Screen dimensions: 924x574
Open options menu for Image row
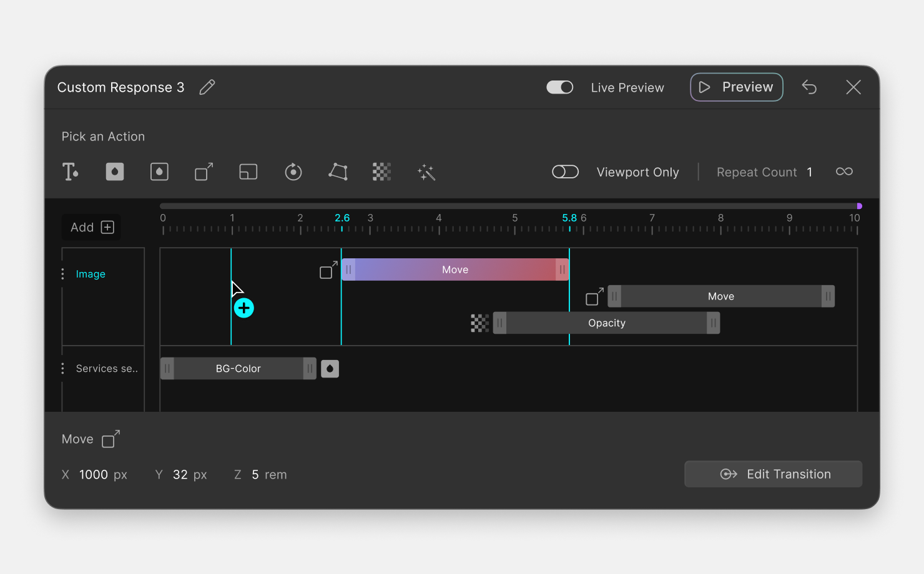coord(62,274)
